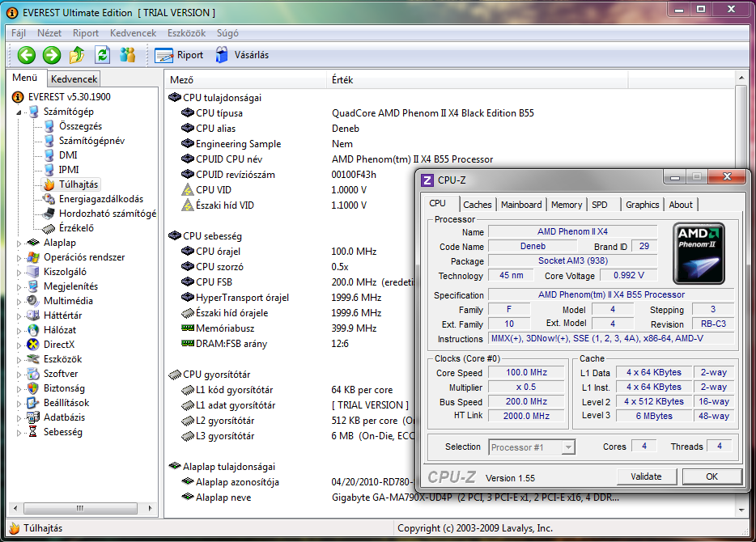The image size is (756, 542).
Task: Select Összegzés icon in tree
Action: click(49, 126)
